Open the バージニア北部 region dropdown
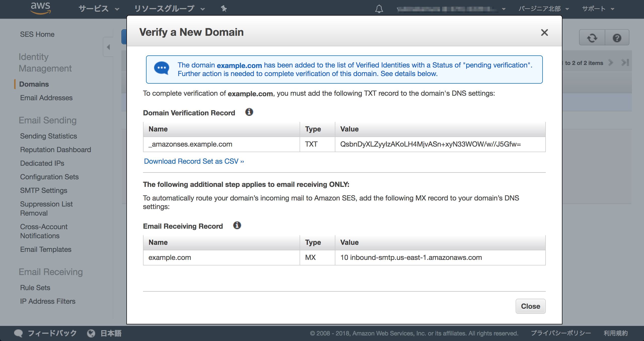 coord(544,9)
